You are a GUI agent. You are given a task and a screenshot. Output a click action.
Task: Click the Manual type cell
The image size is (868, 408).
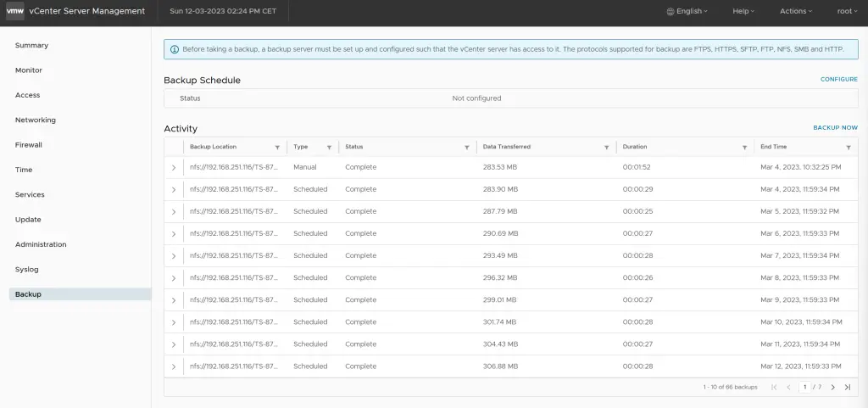(x=305, y=167)
